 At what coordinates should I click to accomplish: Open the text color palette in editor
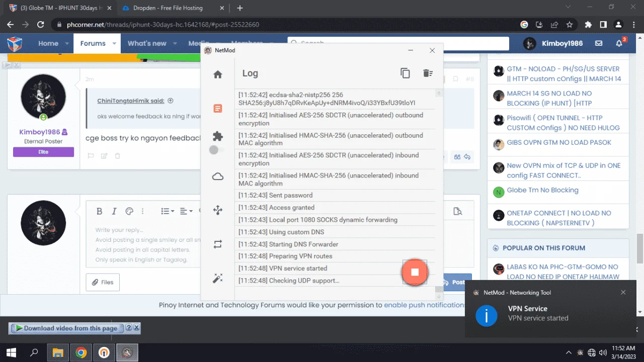tap(129, 211)
